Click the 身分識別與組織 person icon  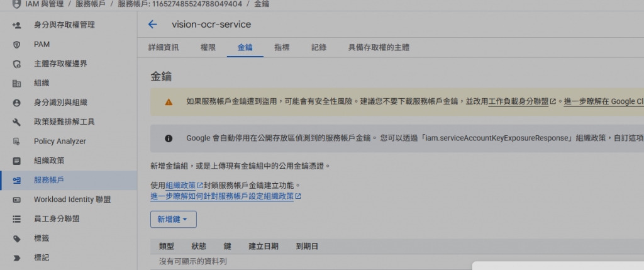pos(17,103)
